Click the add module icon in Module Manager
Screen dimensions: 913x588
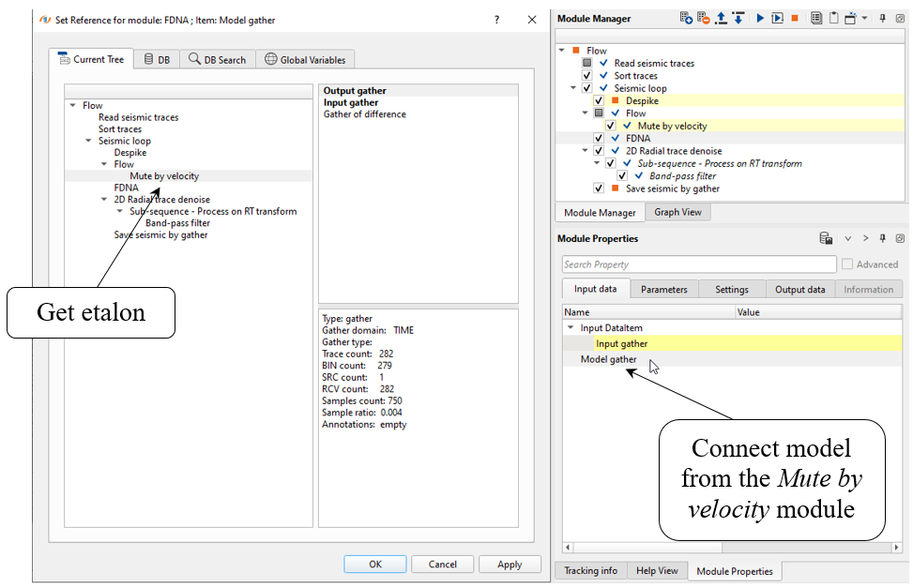[687, 18]
